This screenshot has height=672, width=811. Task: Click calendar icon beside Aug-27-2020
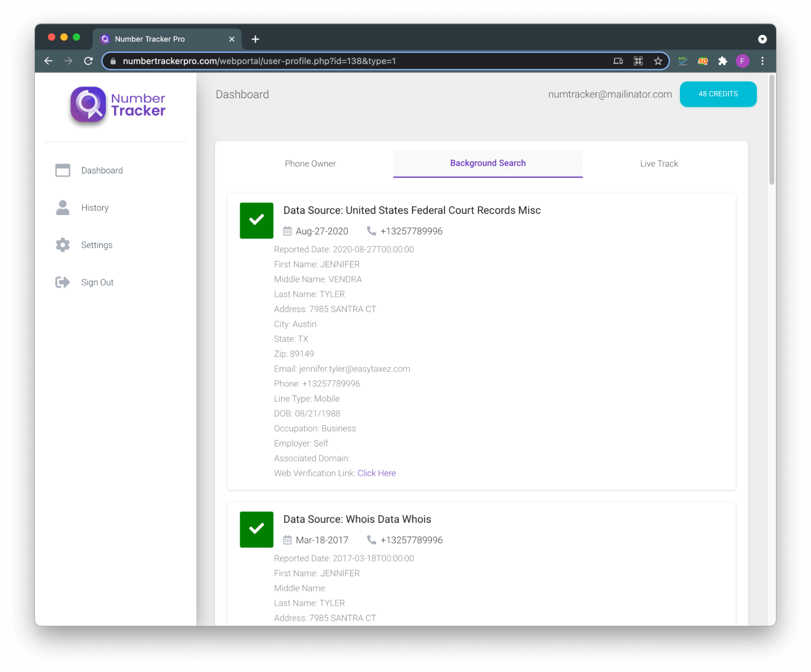point(287,231)
